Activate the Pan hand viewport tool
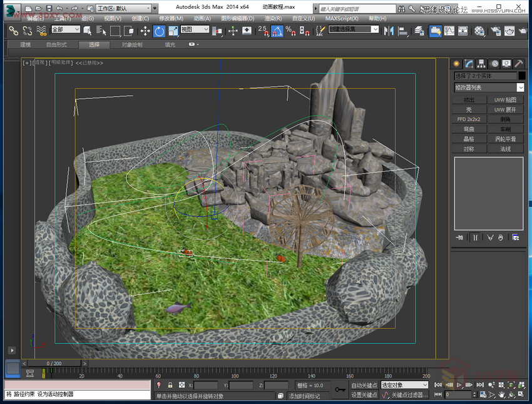 501,395
